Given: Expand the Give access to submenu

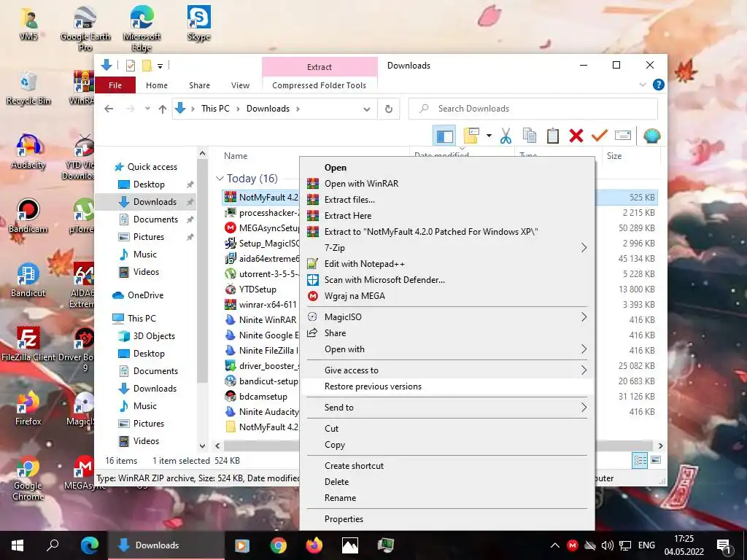Looking at the screenshot, I should [447, 370].
